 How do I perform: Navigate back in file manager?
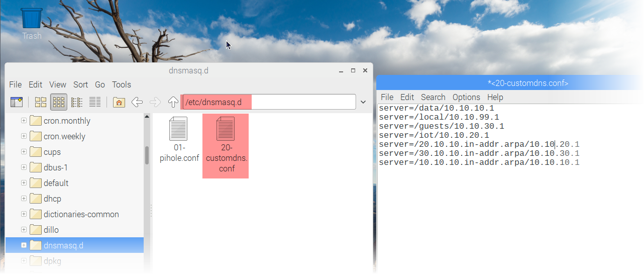pyautogui.click(x=137, y=102)
